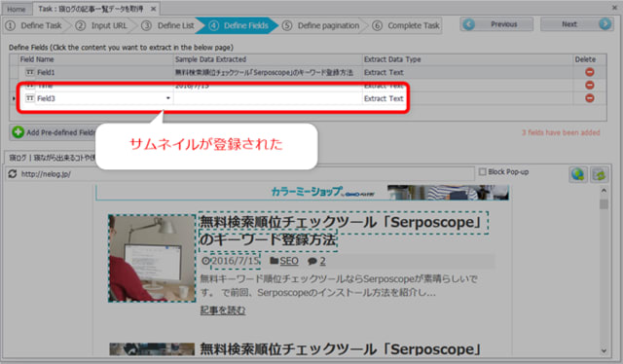
Task: Click the Field1 sample data Serposcope text
Action: click(264, 72)
